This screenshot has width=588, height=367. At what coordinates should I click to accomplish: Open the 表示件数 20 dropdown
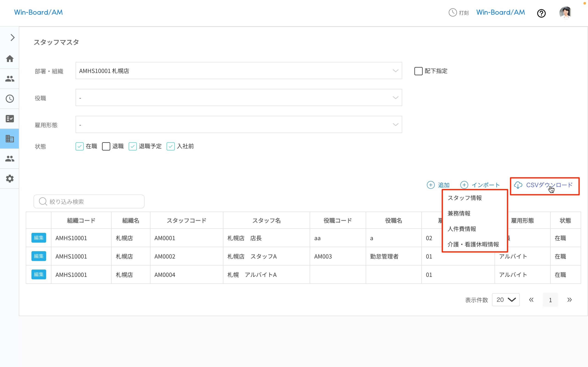[506, 300]
